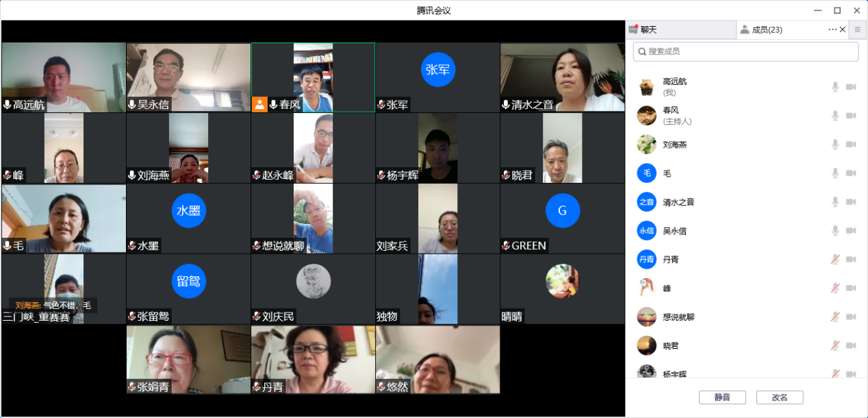Click muted microphone icon for 想说就聊 in list

(x=835, y=317)
